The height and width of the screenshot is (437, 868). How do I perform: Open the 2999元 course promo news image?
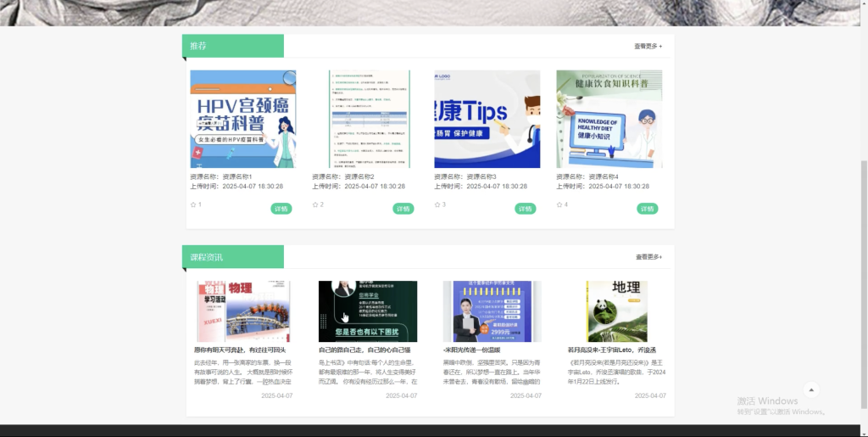coord(492,311)
